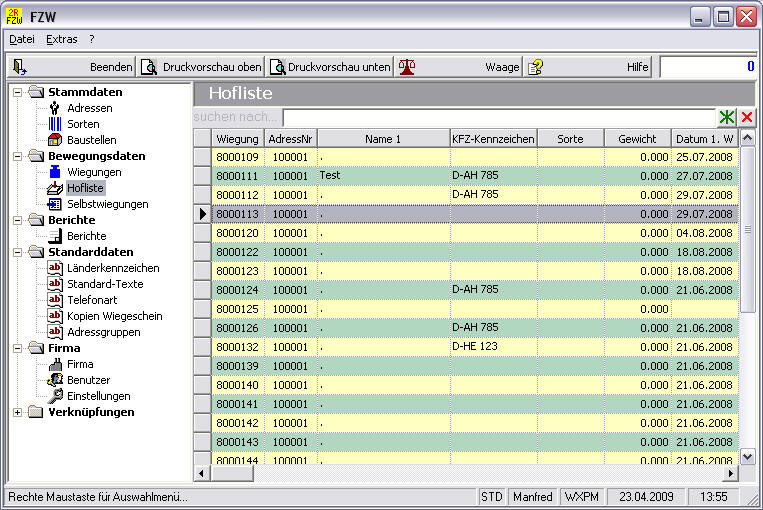The width and height of the screenshot is (763, 510).
Task: Open the Extras menu
Action: tap(61, 39)
